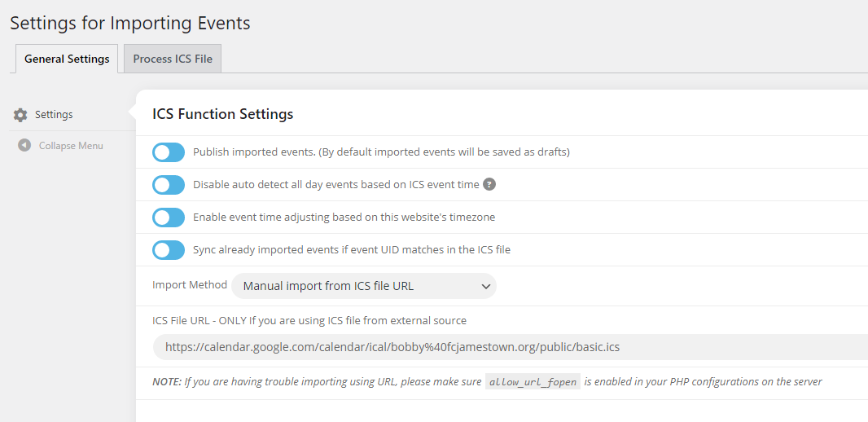Switch on Disable auto detect all day events
The height and width of the screenshot is (422, 868).
click(169, 185)
